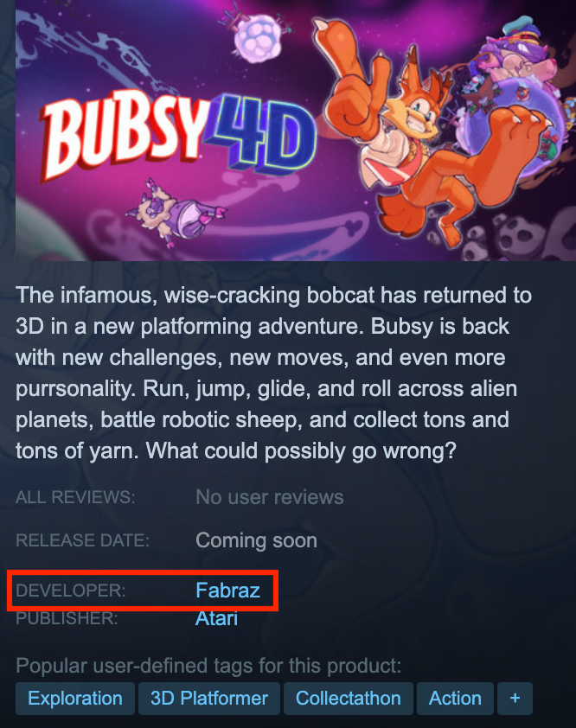Open the Fabraz developer page

(x=227, y=591)
